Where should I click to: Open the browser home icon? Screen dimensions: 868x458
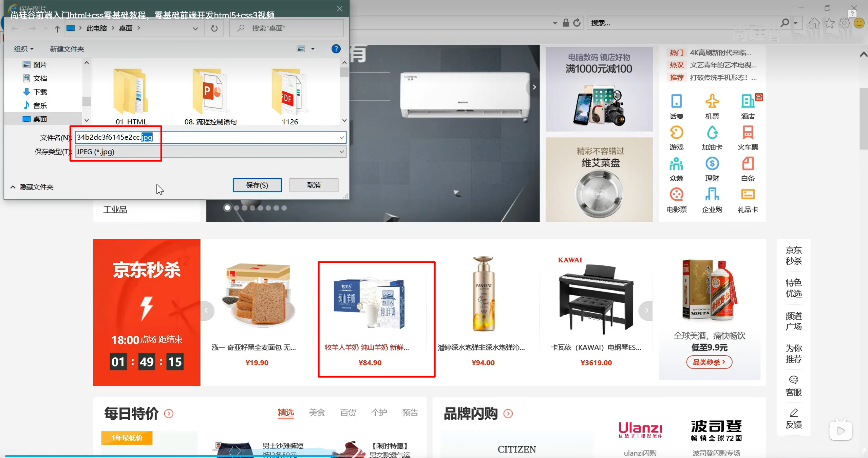814,23
